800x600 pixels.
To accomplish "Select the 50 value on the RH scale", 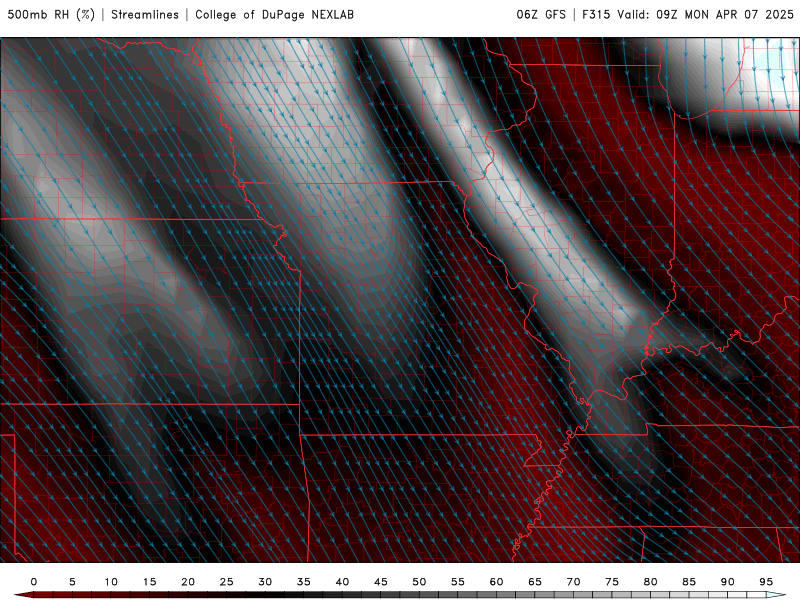I will 419,582.
